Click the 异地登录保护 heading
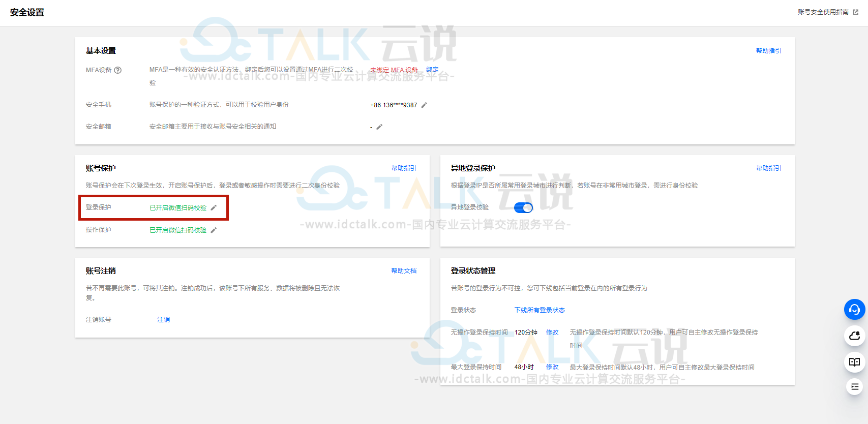This screenshot has height=424, width=868. [473, 168]
